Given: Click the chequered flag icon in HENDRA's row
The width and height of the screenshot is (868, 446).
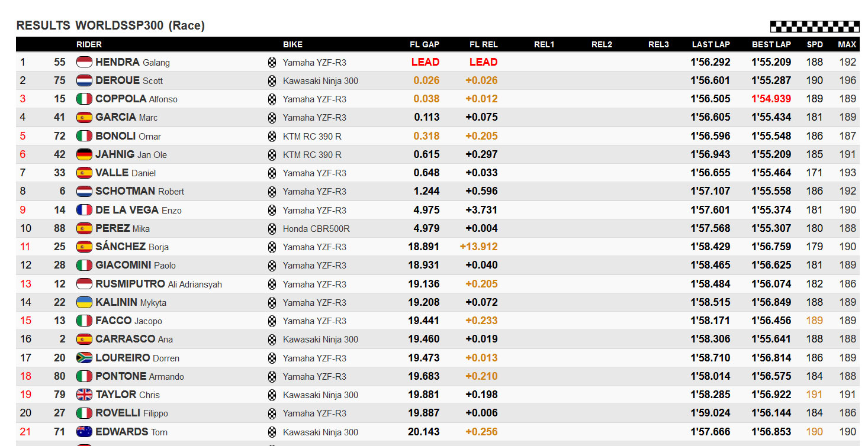Looking at the screenshot, I should [272, 62].
